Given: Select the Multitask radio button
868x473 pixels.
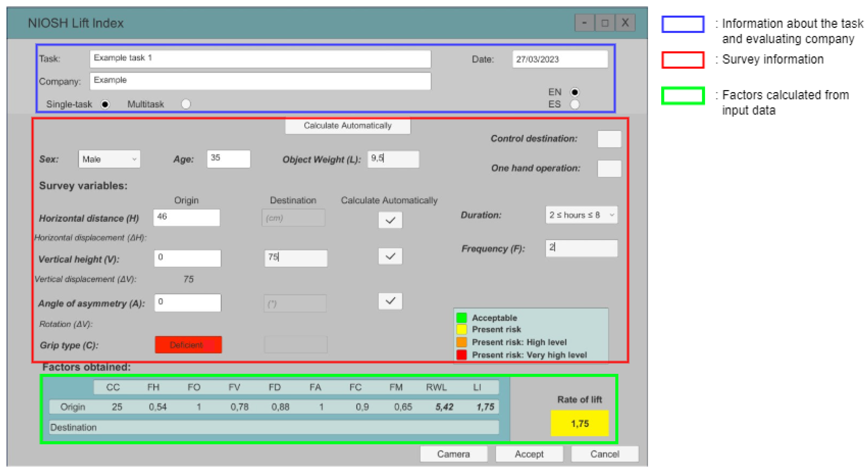Looking at the screenshot, I should pos(186,104).
